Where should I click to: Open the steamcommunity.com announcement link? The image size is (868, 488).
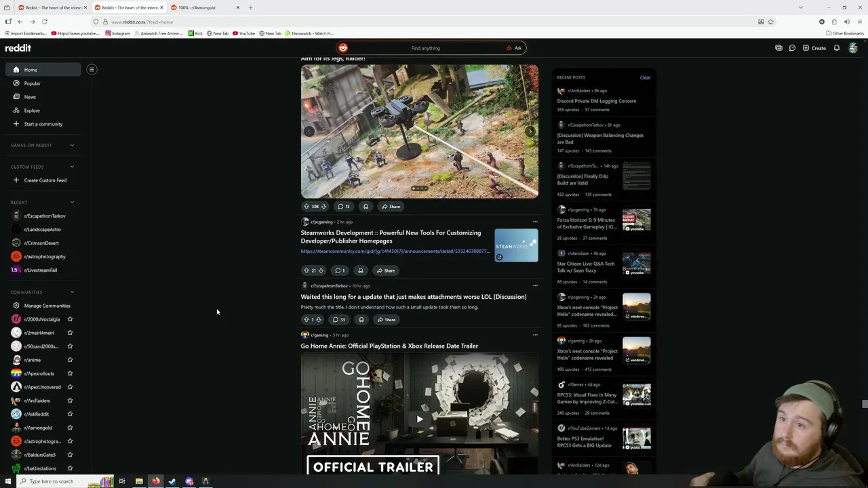pos(395,251)
